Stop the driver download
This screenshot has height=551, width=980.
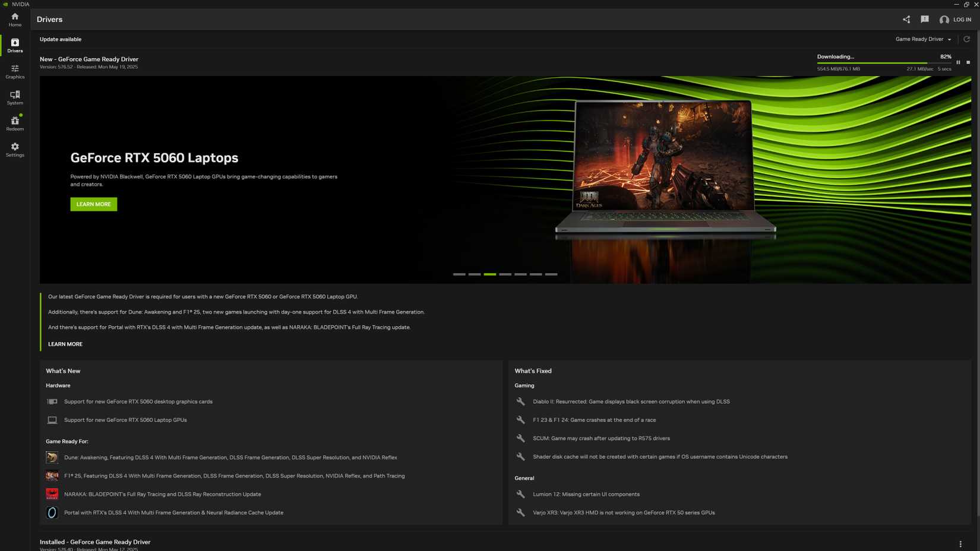click(x=968, y=62)
